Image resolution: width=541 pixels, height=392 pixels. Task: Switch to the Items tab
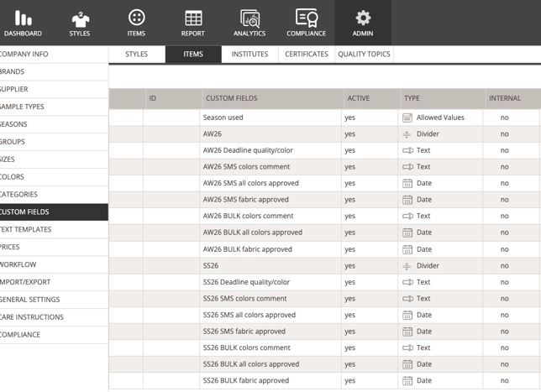pyautogui.click(x=193, y=54)
